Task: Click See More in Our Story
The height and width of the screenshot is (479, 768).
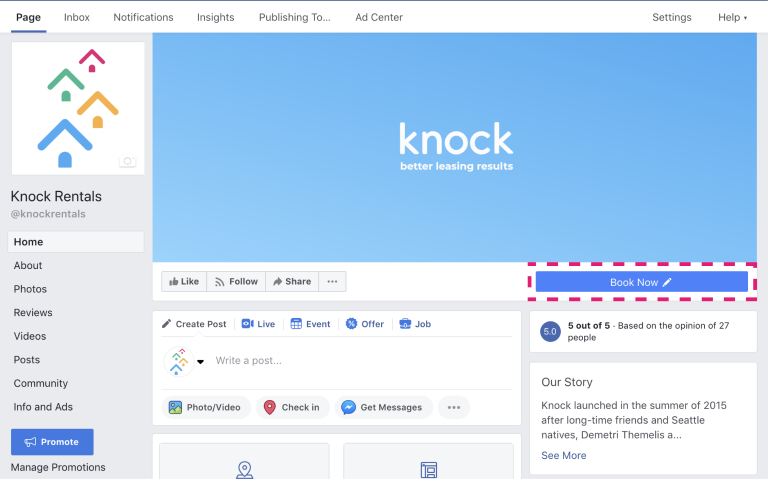Action: [564, 455]
